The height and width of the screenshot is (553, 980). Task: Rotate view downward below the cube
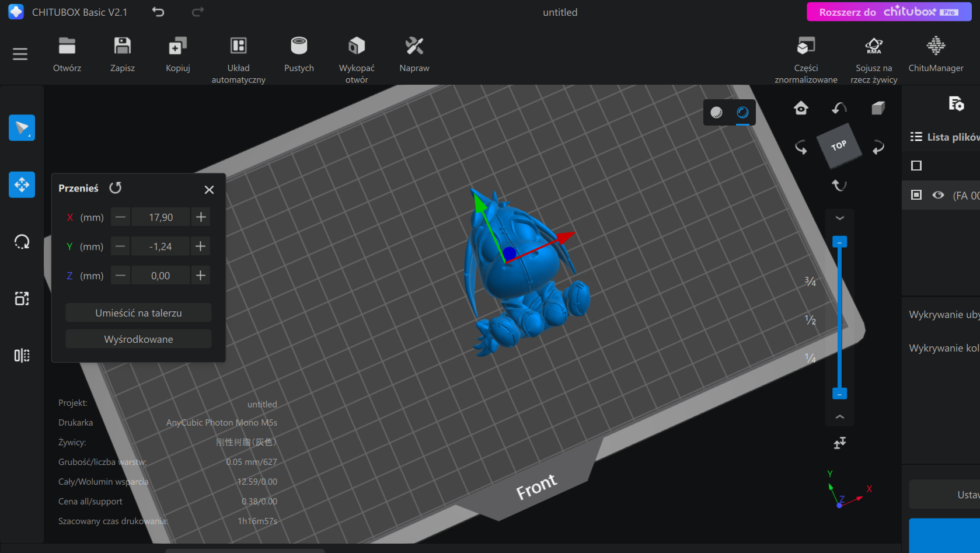click(x=839, y=185)
